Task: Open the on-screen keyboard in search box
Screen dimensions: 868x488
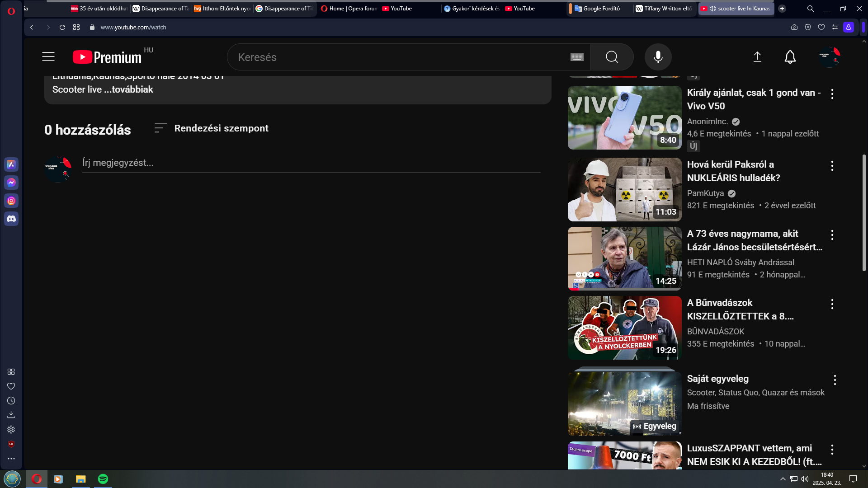Action: (577, 57)
